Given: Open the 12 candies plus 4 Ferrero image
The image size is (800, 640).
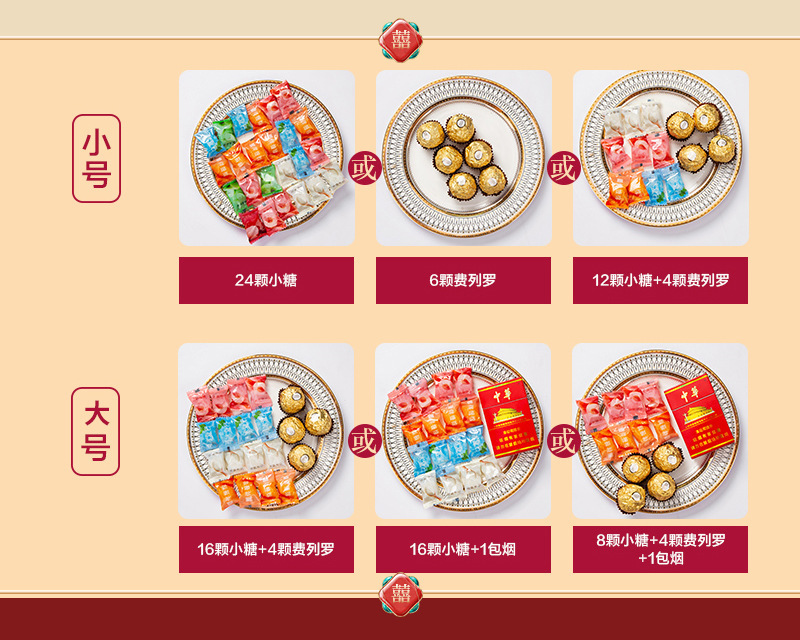Looking at the screenshot, I should tap(661, 158).
